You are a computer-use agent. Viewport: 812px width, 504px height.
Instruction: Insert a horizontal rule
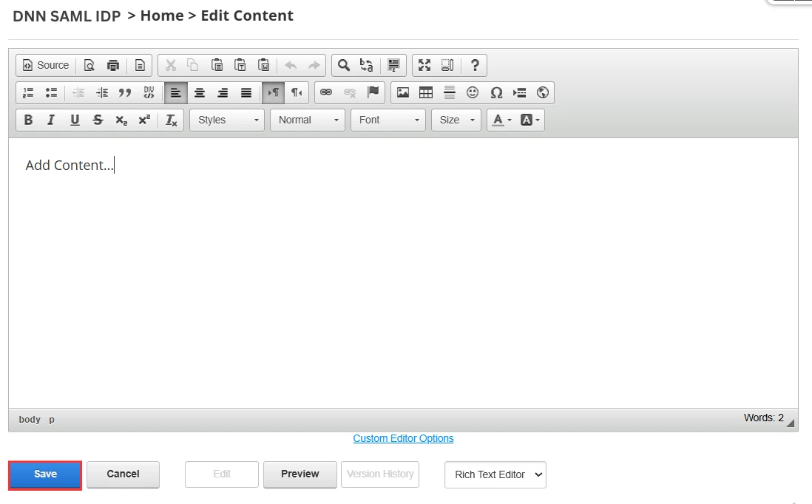click(449, 92)
